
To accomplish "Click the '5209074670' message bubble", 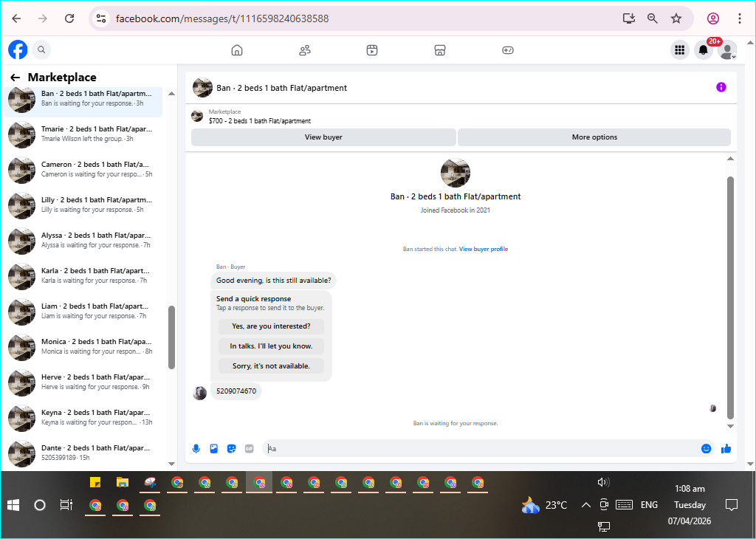I will (x=236, y=391).
